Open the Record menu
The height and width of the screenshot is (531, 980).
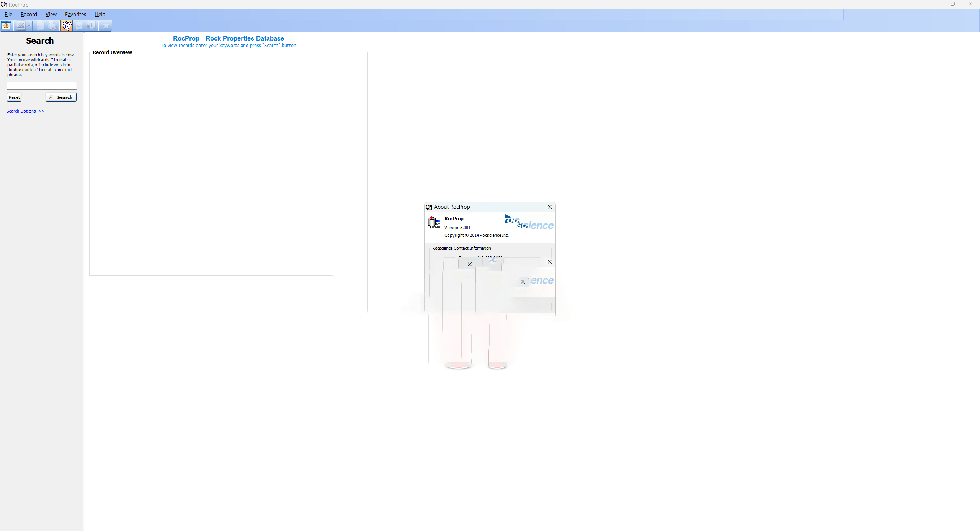29,14
